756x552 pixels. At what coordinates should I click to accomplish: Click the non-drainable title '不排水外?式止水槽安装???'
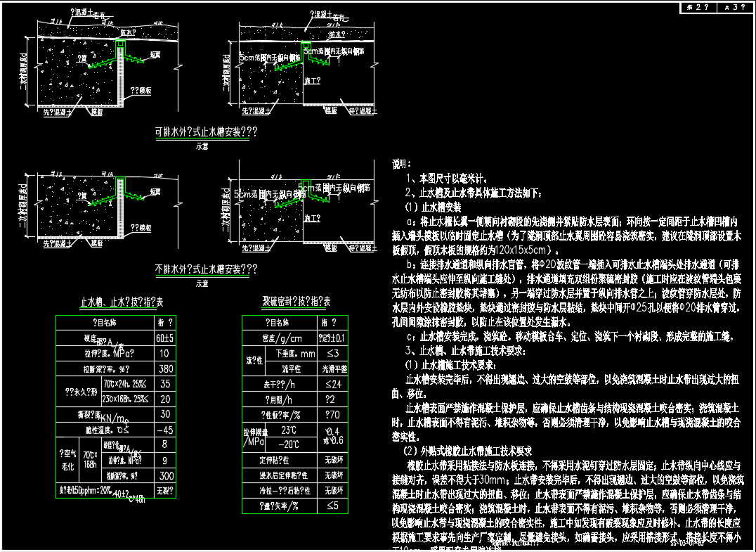point(205,269)
